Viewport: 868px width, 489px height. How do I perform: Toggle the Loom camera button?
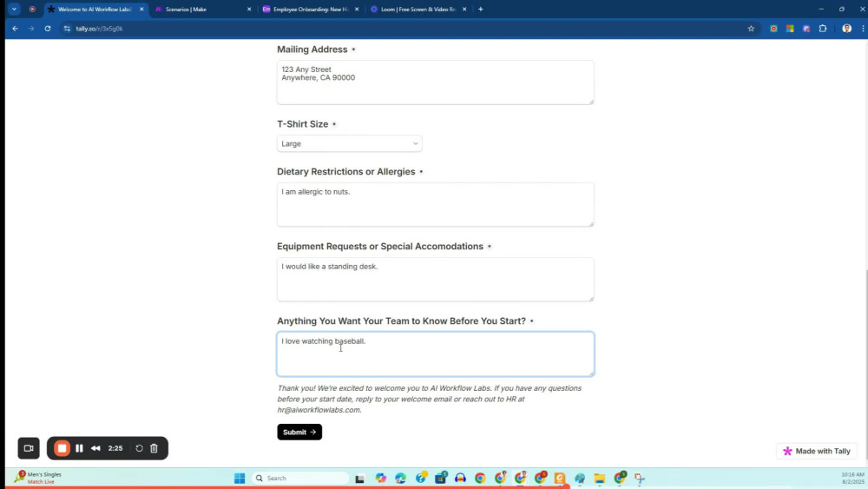(29, 448)
